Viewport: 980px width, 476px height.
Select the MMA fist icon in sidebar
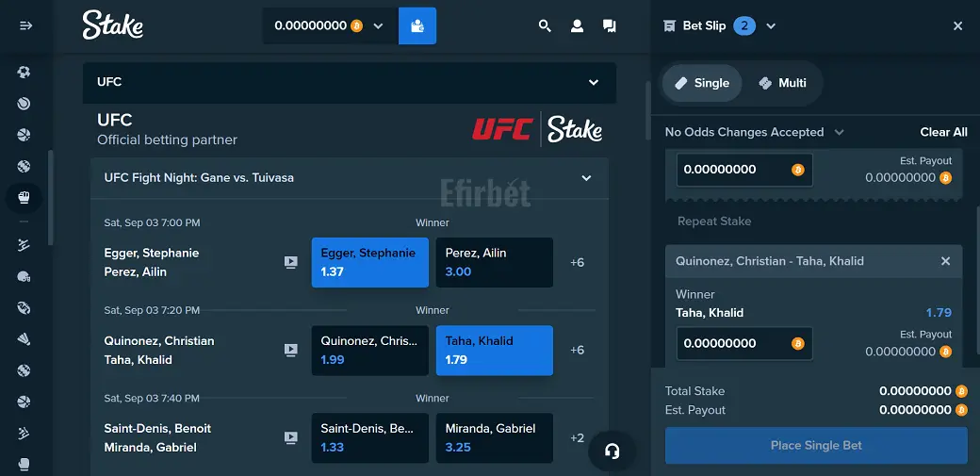24,198
